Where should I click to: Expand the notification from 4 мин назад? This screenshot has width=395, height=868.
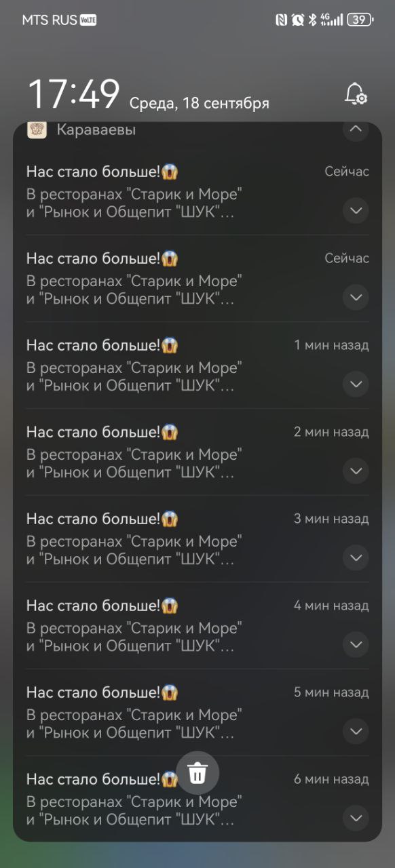[x=356, y=644]
